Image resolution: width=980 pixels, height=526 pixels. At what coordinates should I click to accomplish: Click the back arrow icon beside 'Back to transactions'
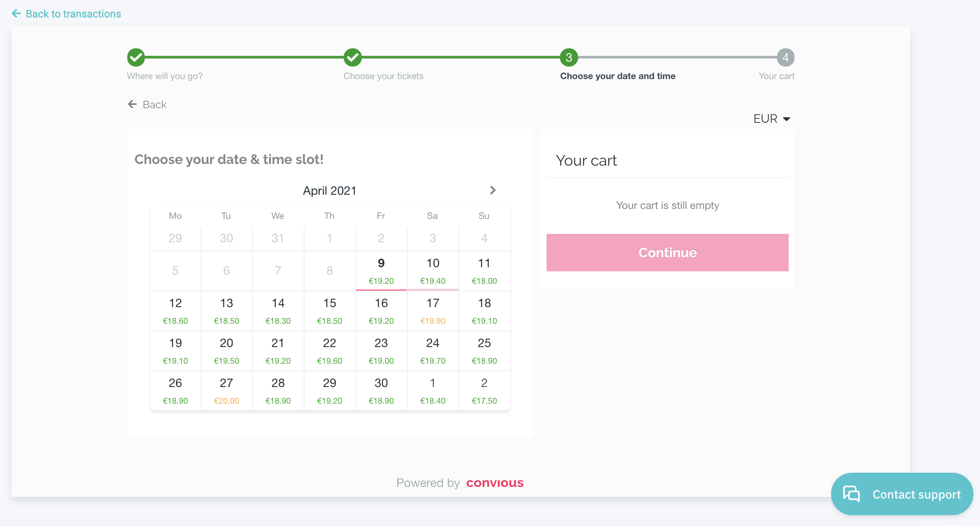pyautogui.click(x=16, y=14)
